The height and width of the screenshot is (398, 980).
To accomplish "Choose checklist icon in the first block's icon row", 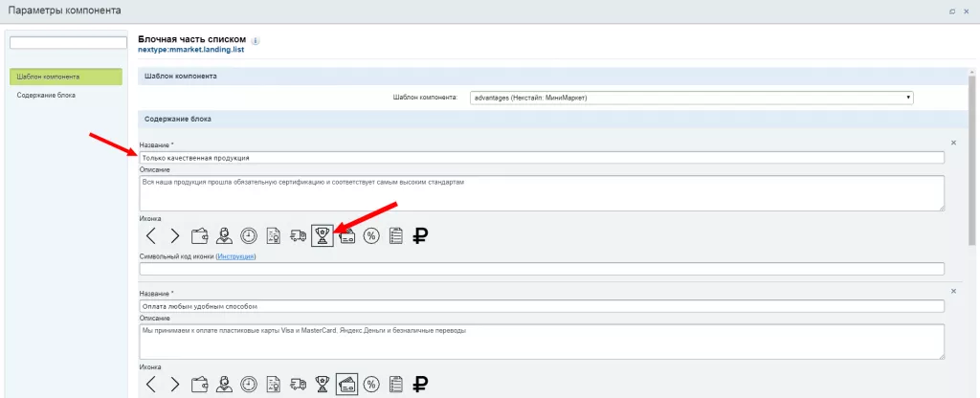I will [x=395, y=235].
